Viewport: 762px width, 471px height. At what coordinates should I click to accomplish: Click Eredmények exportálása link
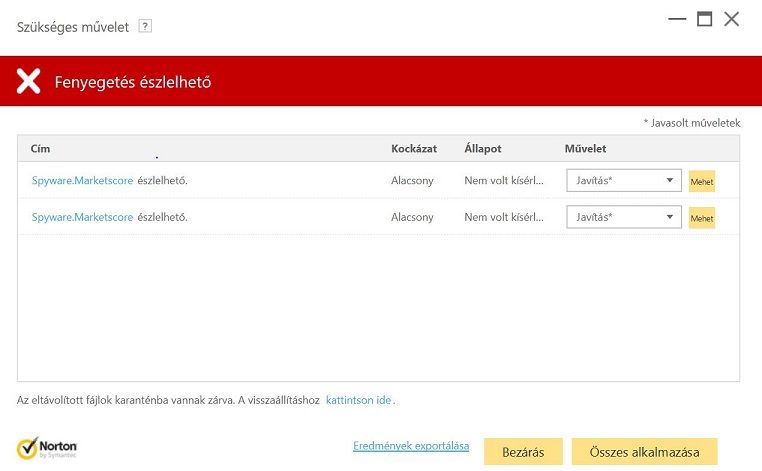point(411,446)
